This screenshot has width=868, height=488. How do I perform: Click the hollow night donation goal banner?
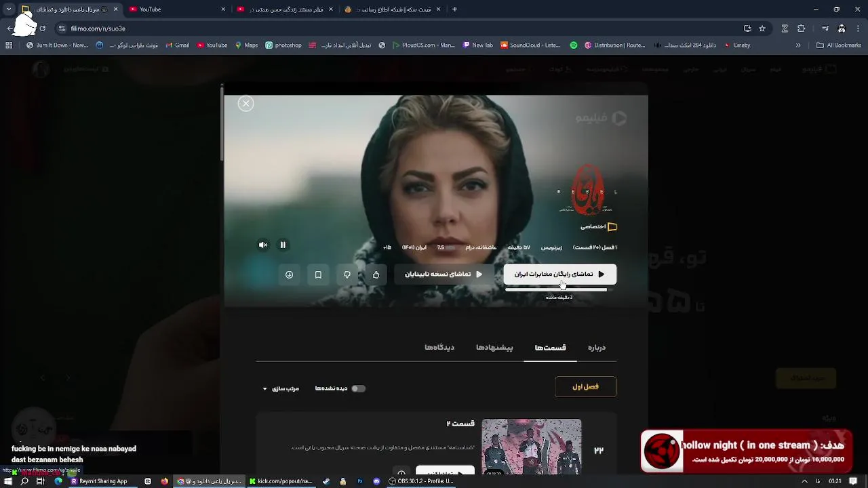(x=746, y=451)
